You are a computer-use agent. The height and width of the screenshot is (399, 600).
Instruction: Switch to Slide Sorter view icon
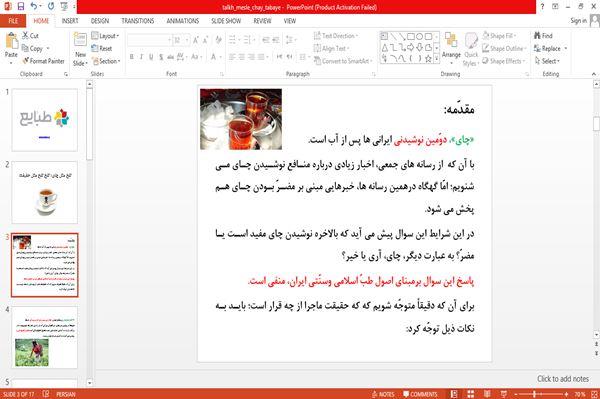click(x=471, y=394)
